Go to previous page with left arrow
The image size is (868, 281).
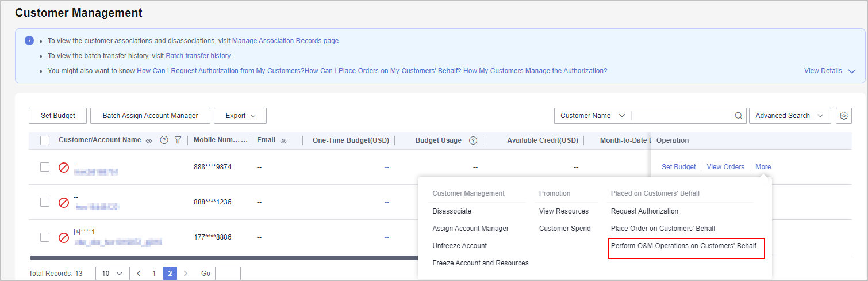point(139,274)
